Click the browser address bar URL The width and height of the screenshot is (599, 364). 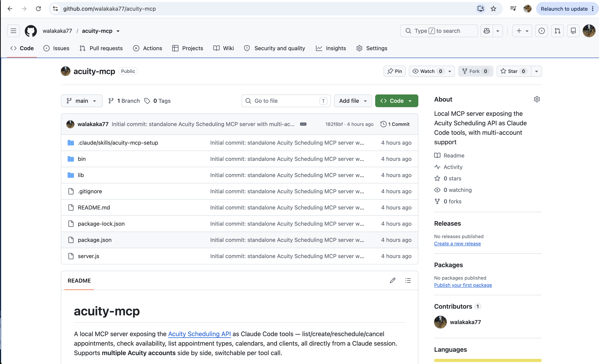point(109,9)
